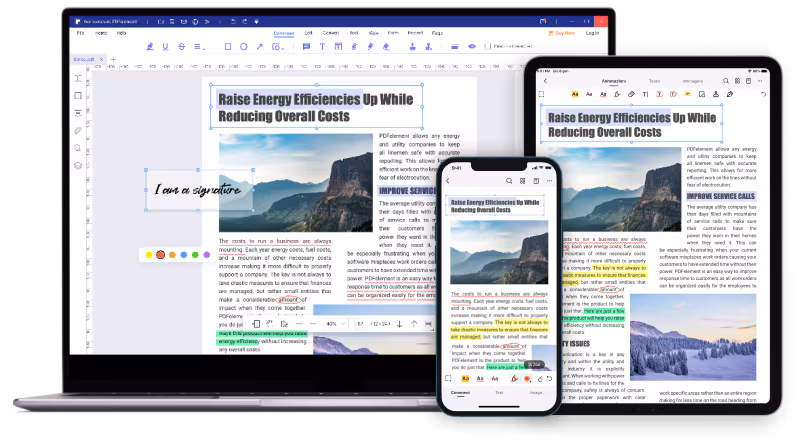Select the pencil drawing tool on the laptop
This screenshot has height=444, width=798.
pos(370,46)
